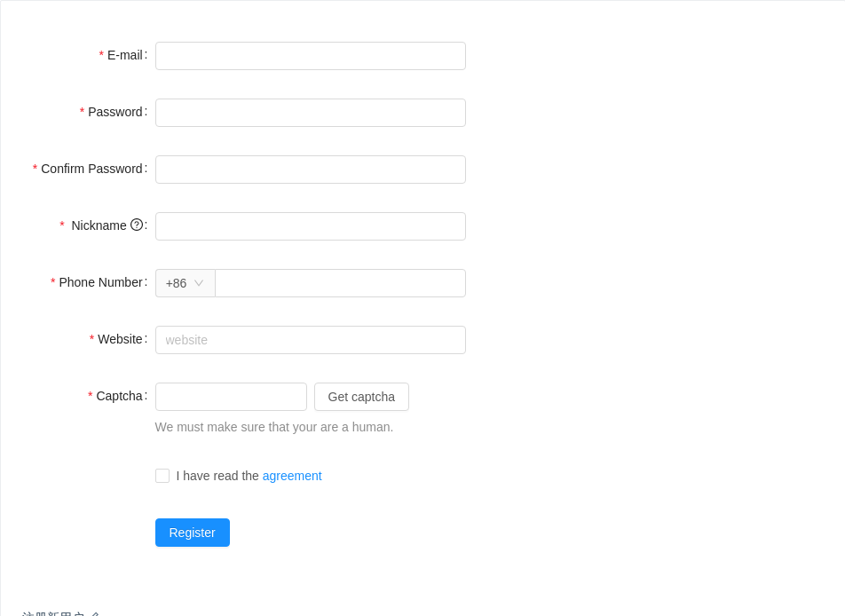The width and height of the screenshot is (845, 616).
Task: Click the "I have read the" text
Action: pos(217,476)
